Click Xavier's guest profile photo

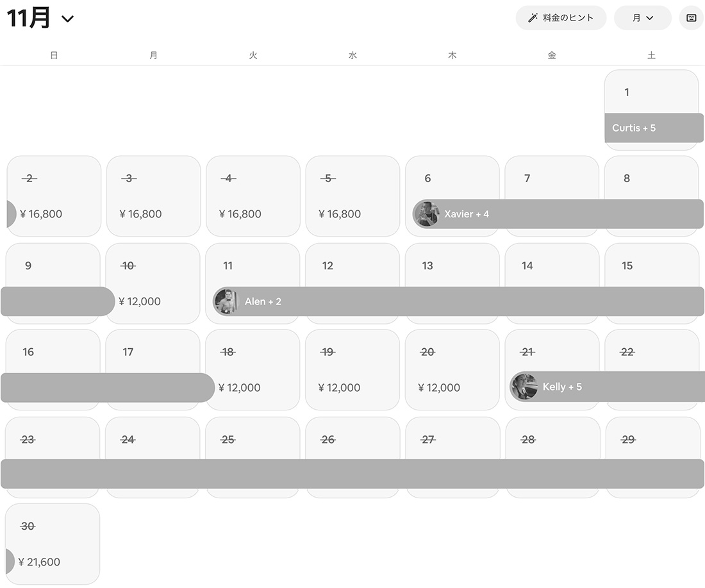click(426, 214)
